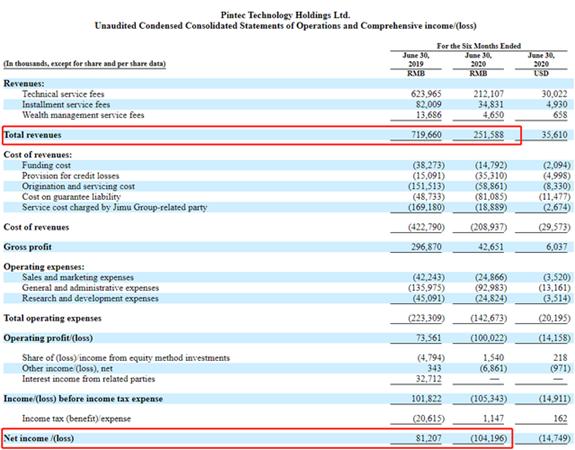Screen dimensions: 575x450
Task: Click the pre-tax income value 101,822
Action: [x=426, y=399]
